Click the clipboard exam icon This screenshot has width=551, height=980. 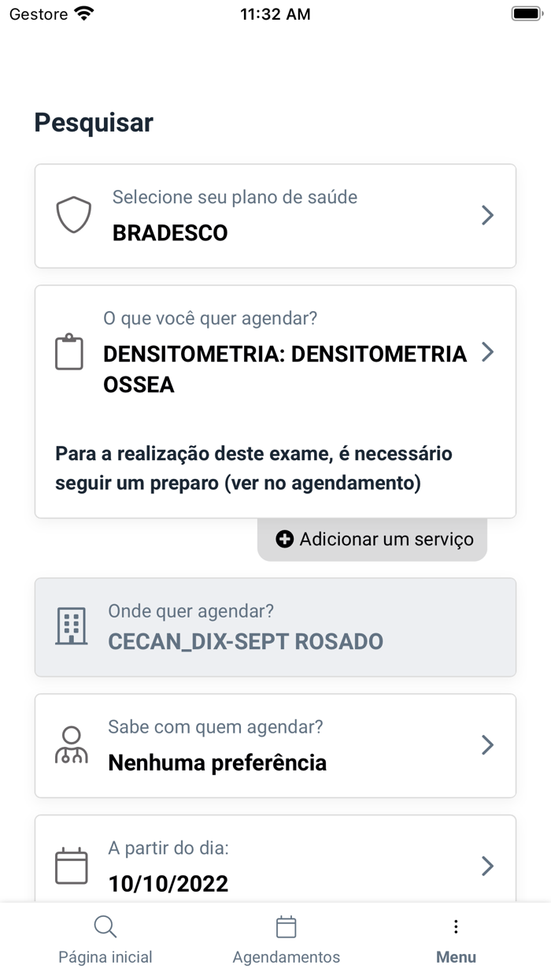(x=69, y=352)
